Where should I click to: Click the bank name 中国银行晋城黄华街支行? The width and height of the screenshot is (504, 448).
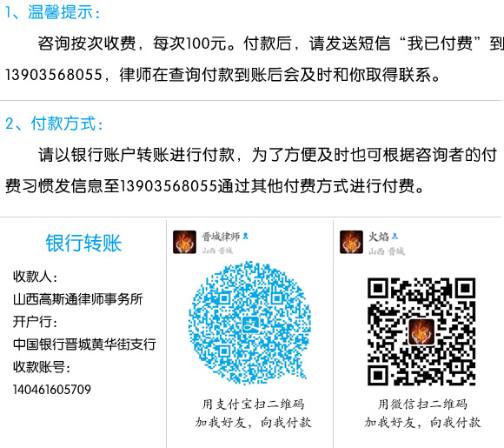84,344
